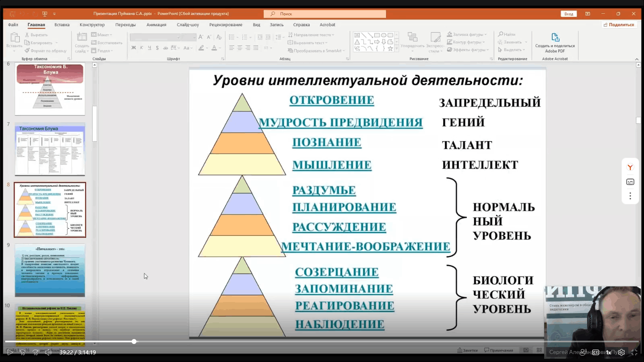Viewport: 644px width, 362px height.
Task: Toggle center text alignment
Action: click(240, 48)
